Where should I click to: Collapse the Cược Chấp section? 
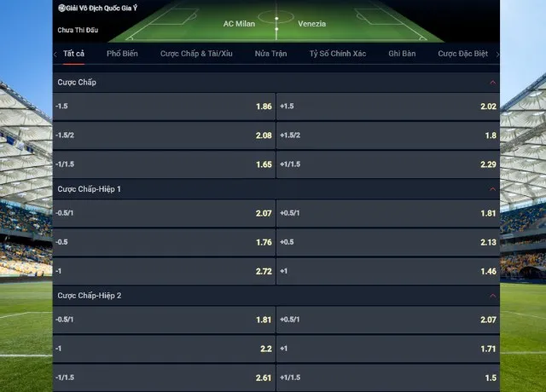click(x=493, y=83)
